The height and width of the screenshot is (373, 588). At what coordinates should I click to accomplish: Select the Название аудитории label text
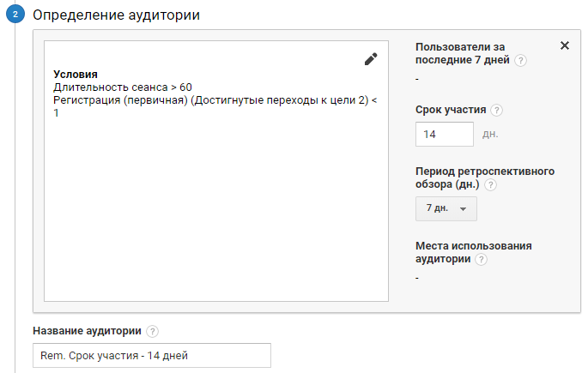(x=87, y=331)
